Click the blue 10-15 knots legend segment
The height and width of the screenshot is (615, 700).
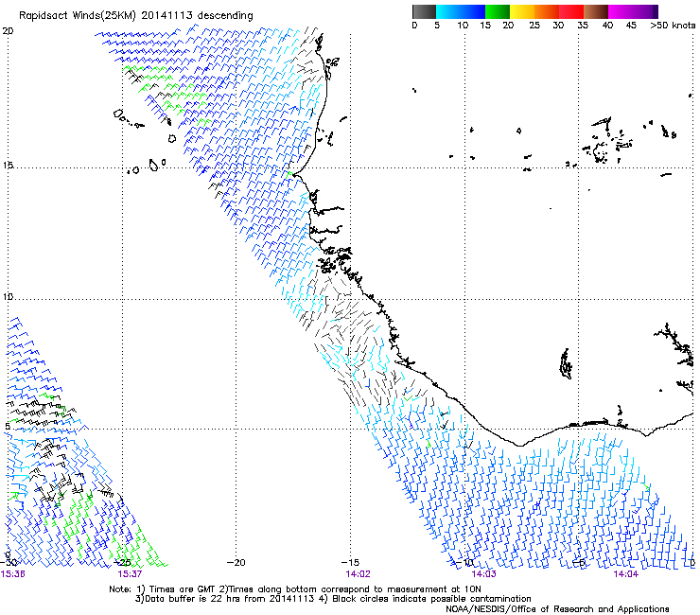pos(473,11)
